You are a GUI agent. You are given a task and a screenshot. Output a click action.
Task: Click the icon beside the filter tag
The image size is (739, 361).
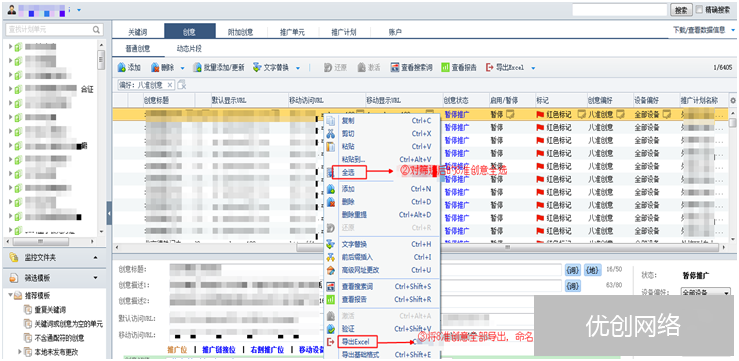point(181,85)
